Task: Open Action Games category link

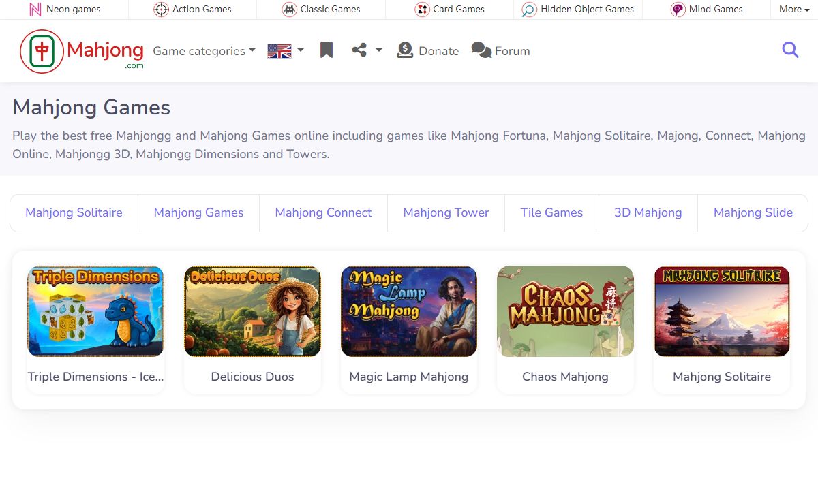Action: coord(202,10)
